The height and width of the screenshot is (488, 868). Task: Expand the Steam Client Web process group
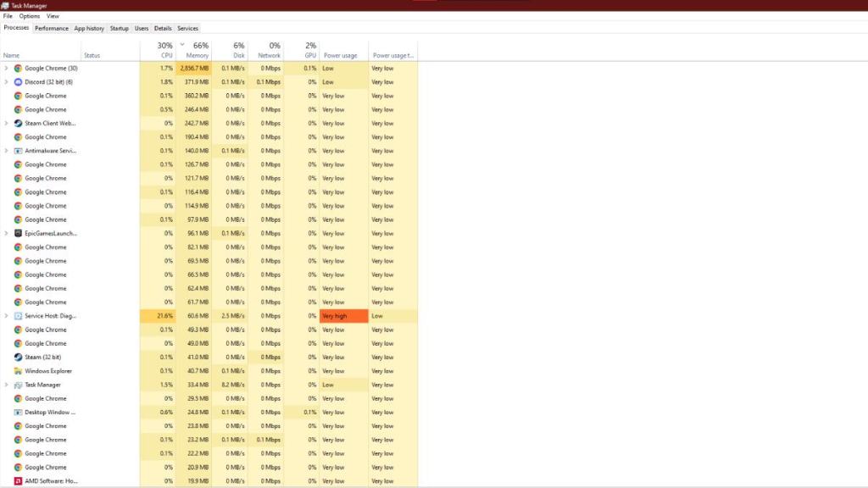pos(6,123)
